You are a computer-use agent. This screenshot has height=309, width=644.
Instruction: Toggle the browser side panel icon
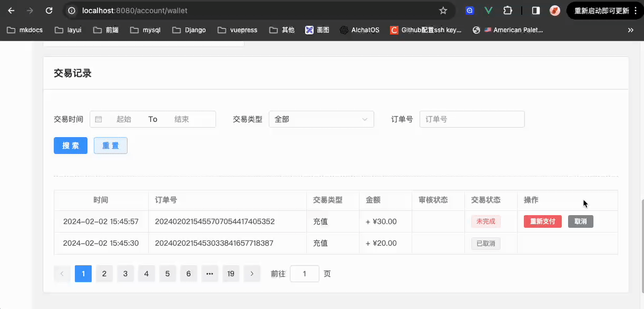click(535, 11)
